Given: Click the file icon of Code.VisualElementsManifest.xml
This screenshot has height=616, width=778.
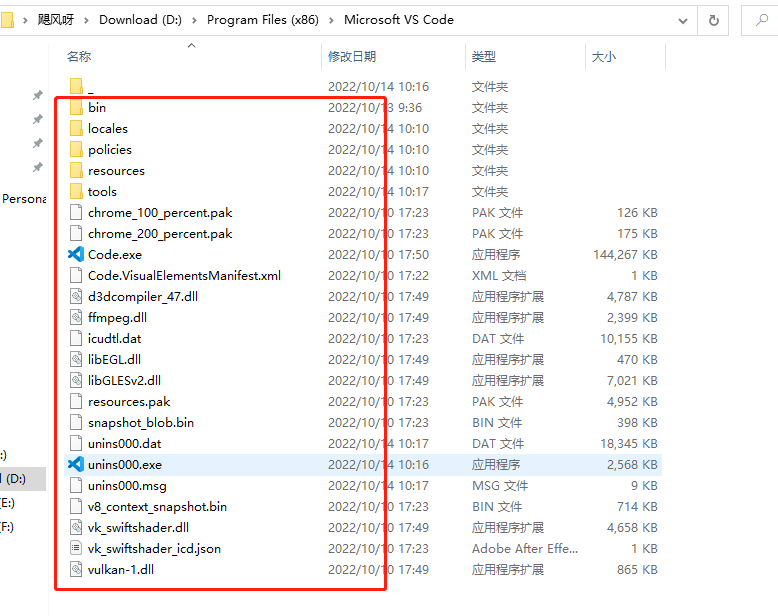Looking at the screenshot, I should pos(76,275).
